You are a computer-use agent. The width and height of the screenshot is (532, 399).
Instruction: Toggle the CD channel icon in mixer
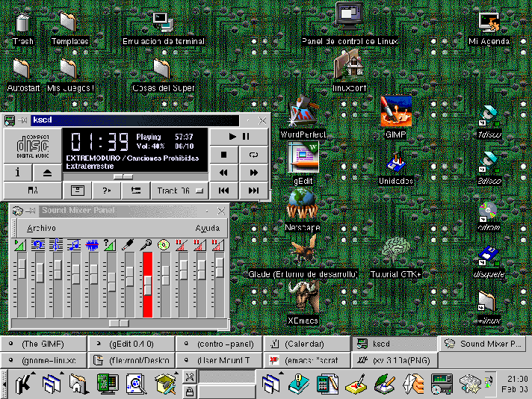164,244
